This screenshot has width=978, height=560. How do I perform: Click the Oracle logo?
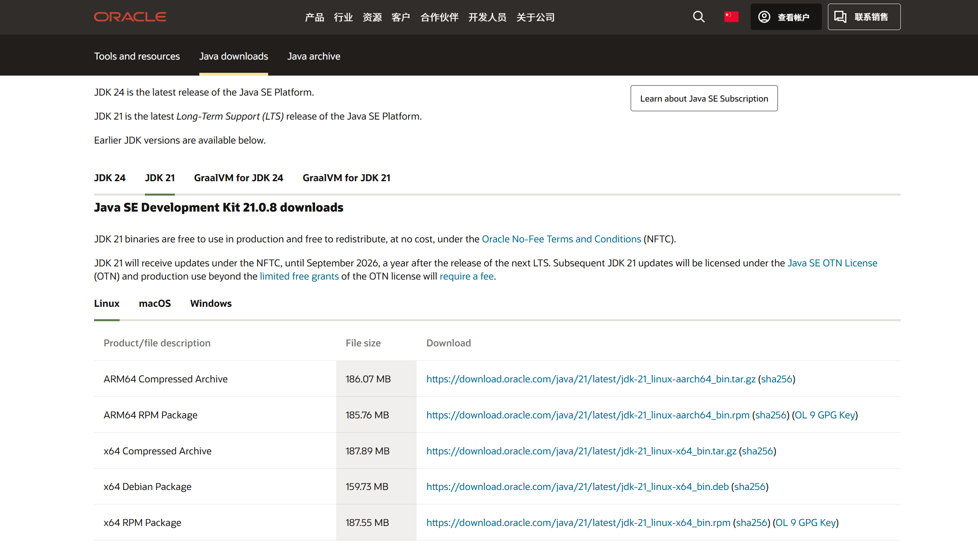[x=130, y=17]
